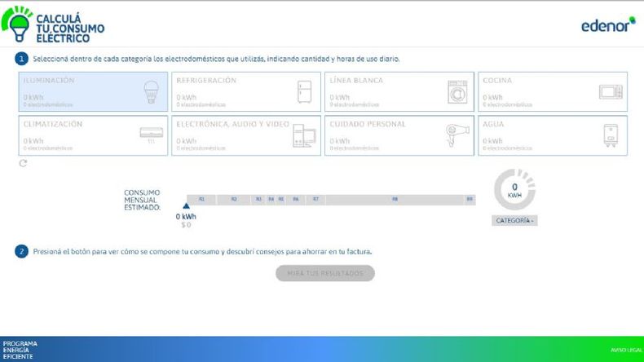
Task: Click the reset refresh arrow icon
Action: point(23,163)
